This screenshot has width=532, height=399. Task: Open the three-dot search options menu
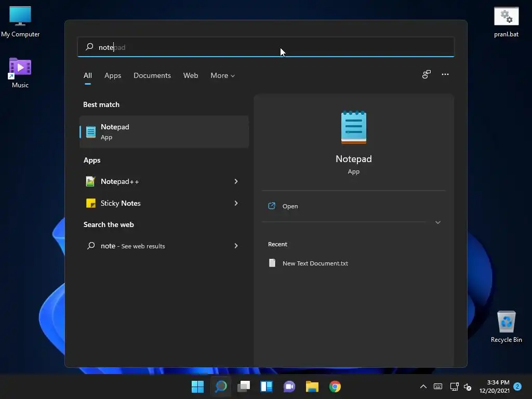pyautogui.click(x=445, y=74)
